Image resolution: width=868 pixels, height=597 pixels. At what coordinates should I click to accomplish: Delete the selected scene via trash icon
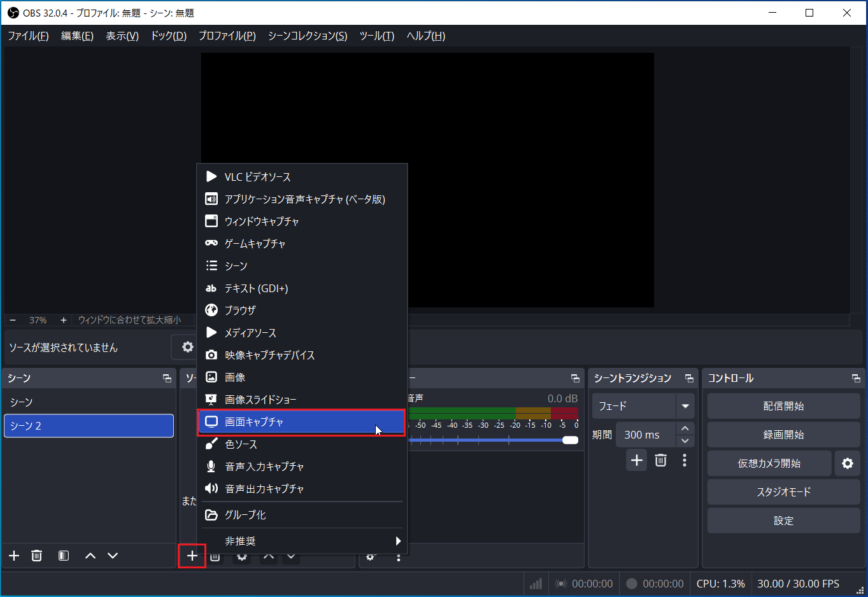(x=36, y=556)
